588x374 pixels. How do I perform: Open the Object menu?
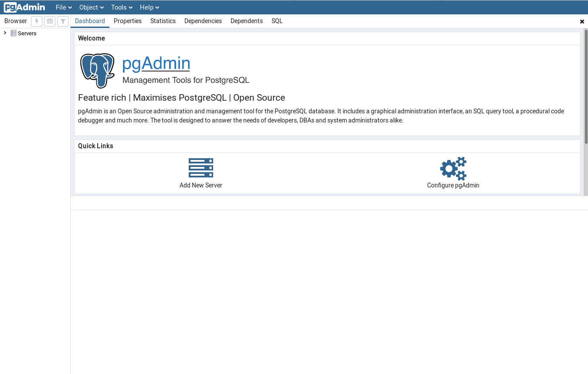(91, 7)
